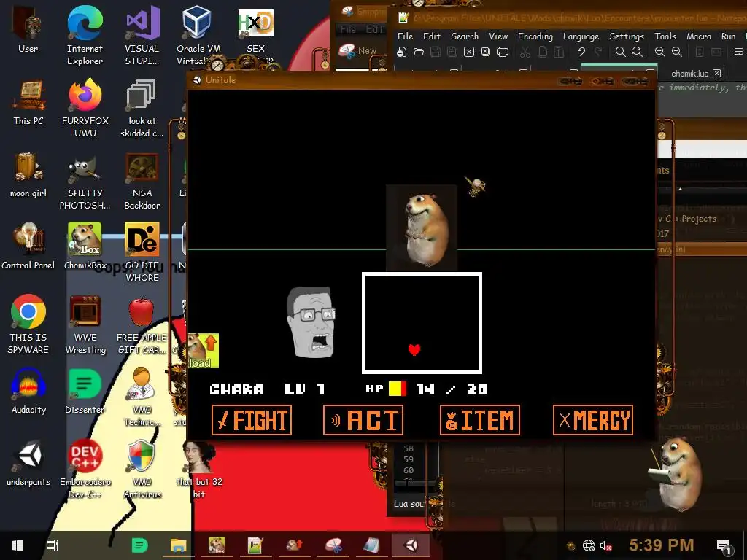Click the Replace icon in Notepad++ toolbar

(637, 52)
